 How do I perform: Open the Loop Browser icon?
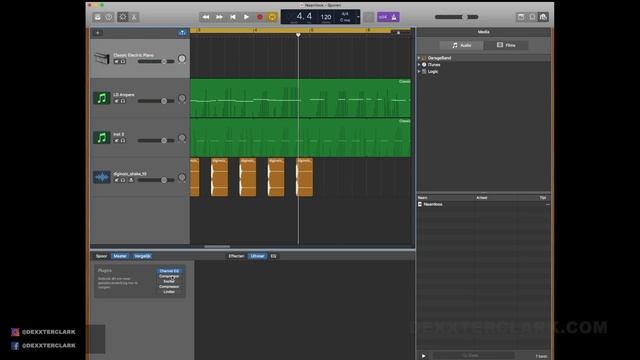(532, 17)
